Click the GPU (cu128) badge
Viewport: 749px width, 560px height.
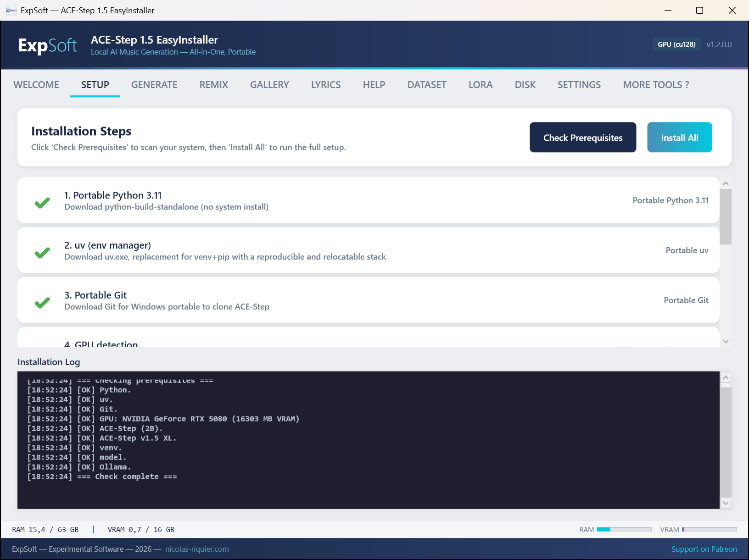(x=676, y=44)
